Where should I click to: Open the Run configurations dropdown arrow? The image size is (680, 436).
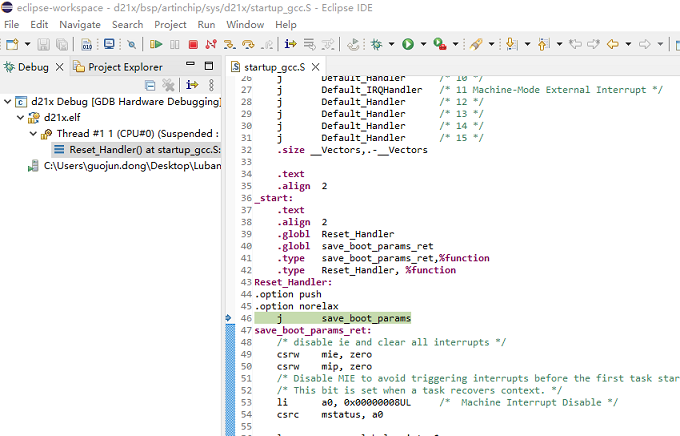[421, 45]
